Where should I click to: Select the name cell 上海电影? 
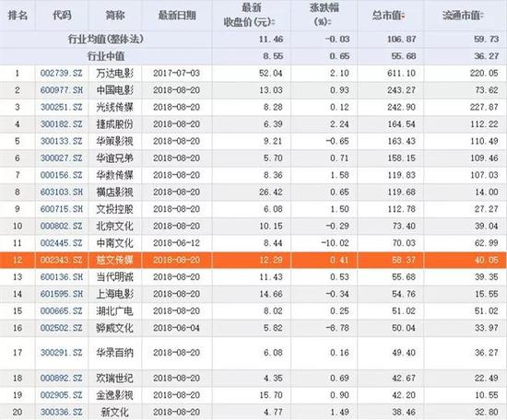point(115,294)
